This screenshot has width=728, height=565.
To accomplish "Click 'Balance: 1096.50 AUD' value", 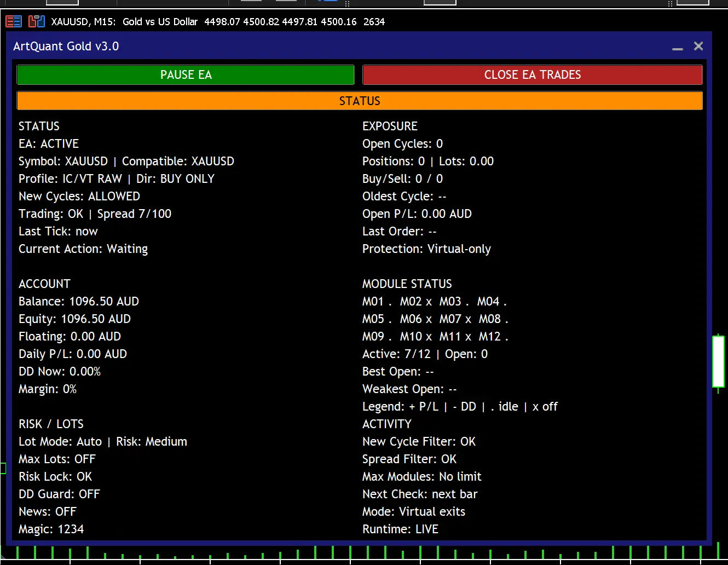I will [79, 301].
